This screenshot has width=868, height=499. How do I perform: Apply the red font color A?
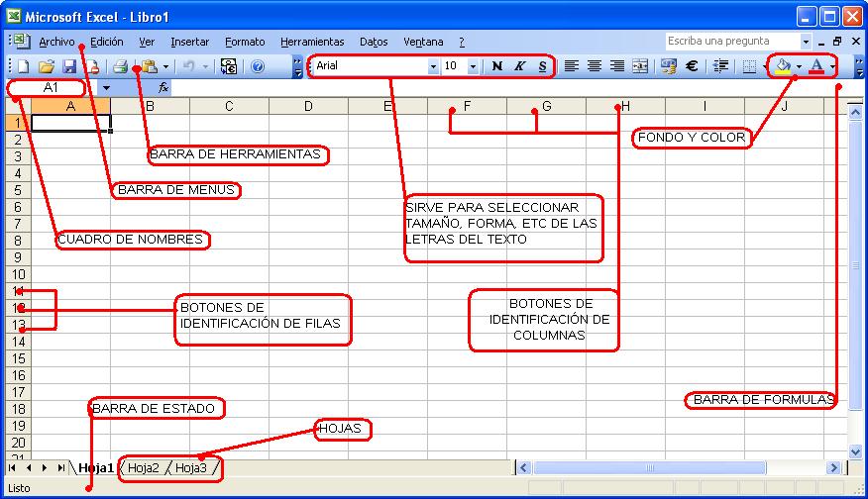pyautogui.click(x=816, y=66)
